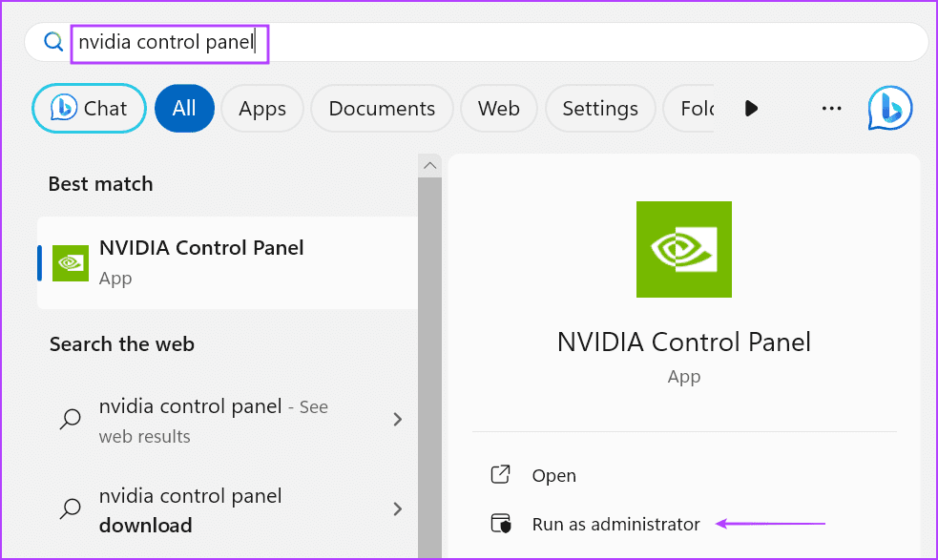Click the more options ellipsis in the filter bar

click(x=830, y=108)
